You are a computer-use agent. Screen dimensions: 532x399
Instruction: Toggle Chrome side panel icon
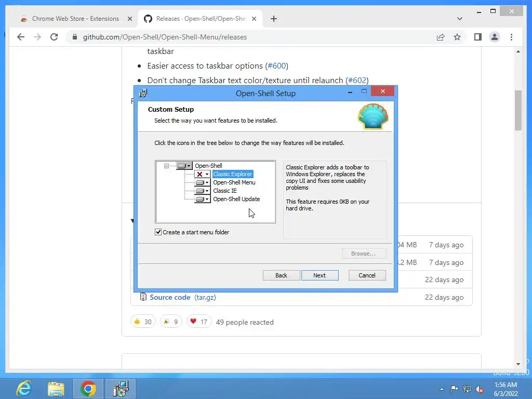pos(478,37)
